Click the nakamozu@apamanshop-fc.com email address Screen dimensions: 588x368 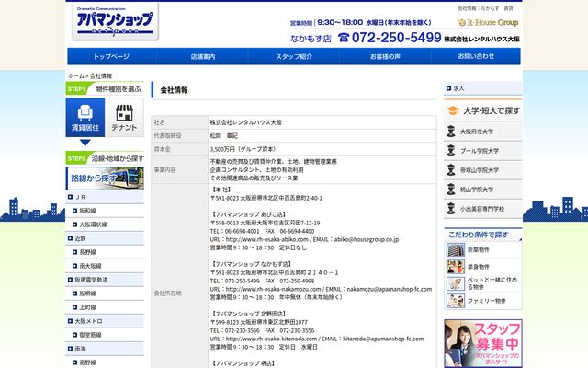tap(390, 289)
